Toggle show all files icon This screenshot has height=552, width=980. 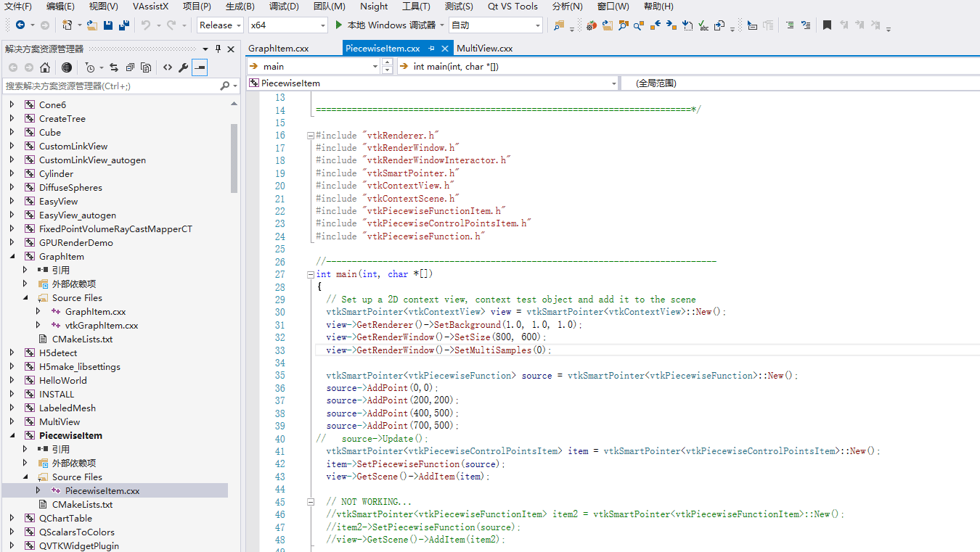tap(146, 67)
